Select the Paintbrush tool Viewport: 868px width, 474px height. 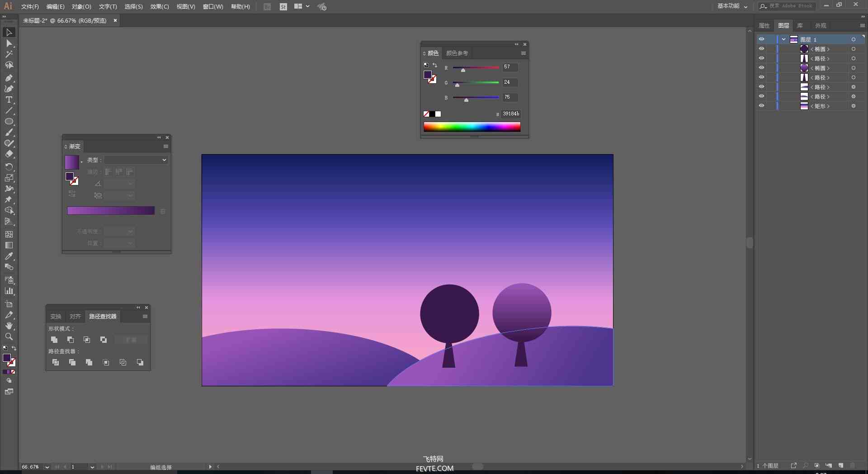pos(9,133)
